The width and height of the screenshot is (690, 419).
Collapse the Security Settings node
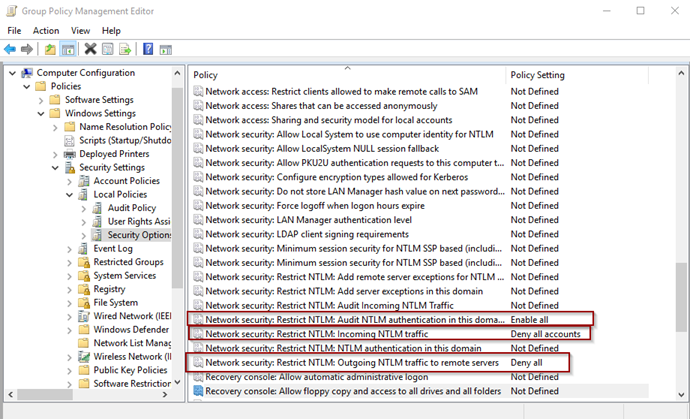[x=55, y=168]
